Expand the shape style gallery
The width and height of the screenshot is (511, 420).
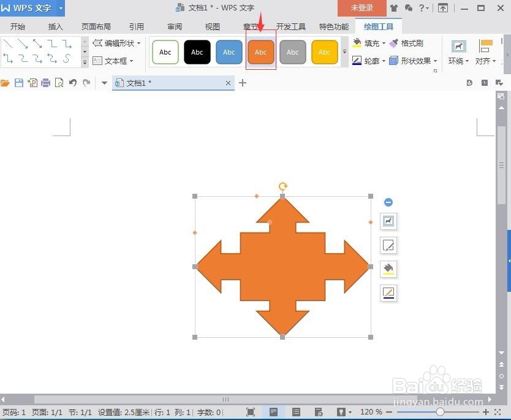[344, 52]
